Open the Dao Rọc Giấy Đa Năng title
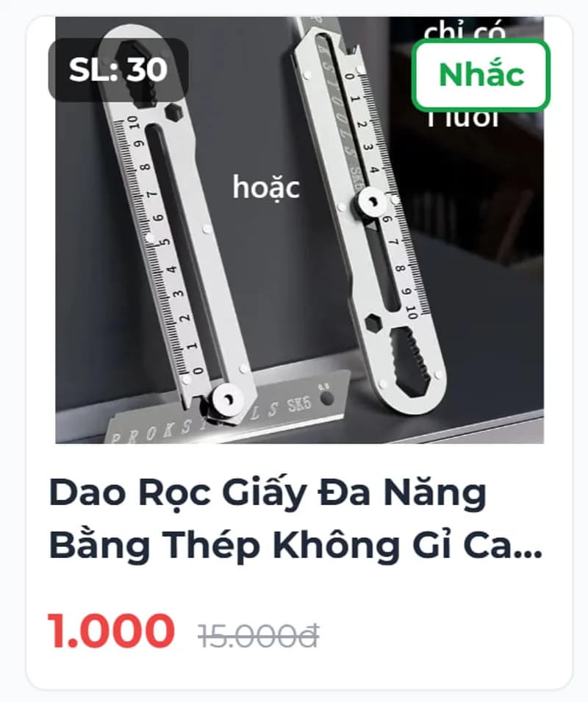 click(295, 519)
